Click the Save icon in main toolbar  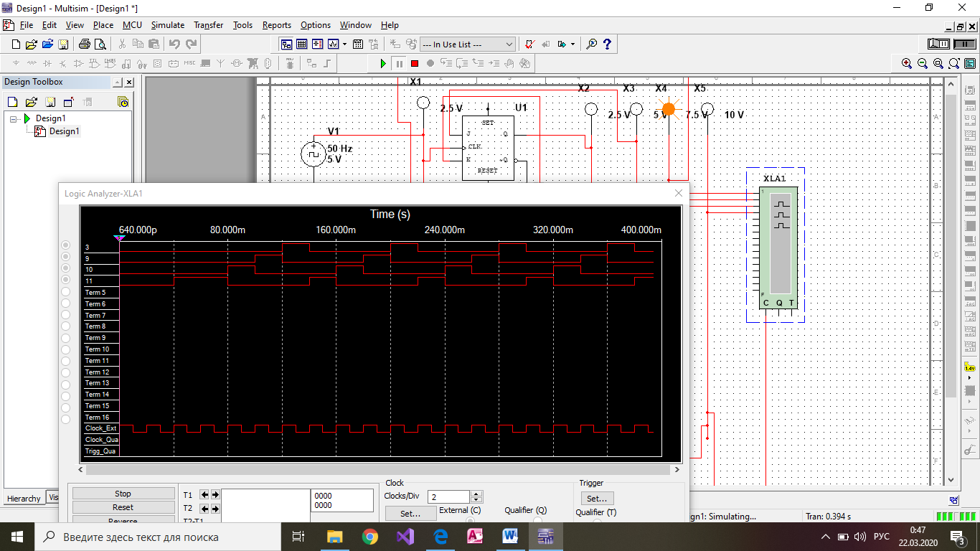63,44
